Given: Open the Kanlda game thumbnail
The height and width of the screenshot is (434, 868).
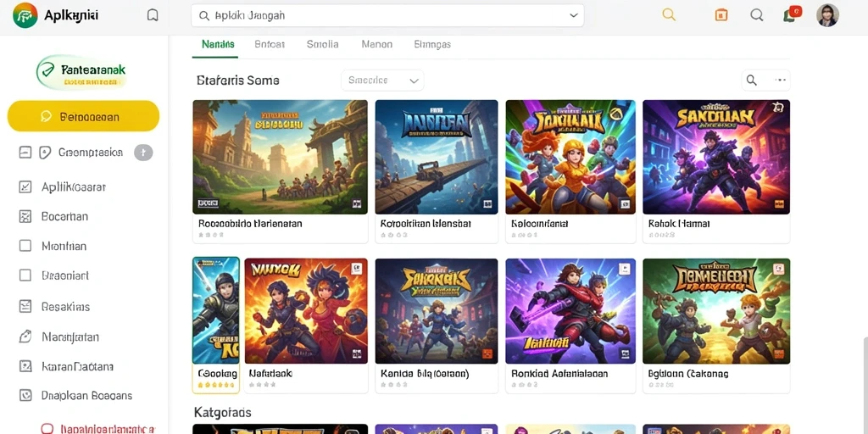Looking at the screenshot, I should pyautogui.click(x=437, y=311).
